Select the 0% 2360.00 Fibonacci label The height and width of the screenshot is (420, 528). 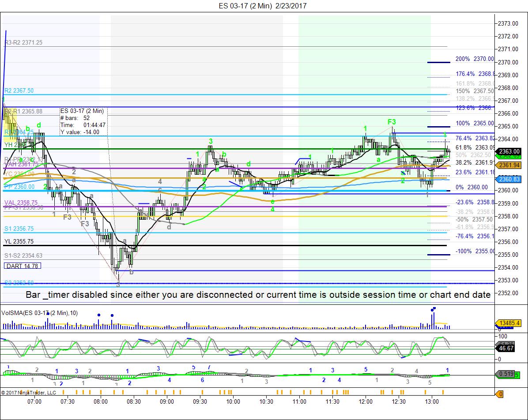pos(471,187)
